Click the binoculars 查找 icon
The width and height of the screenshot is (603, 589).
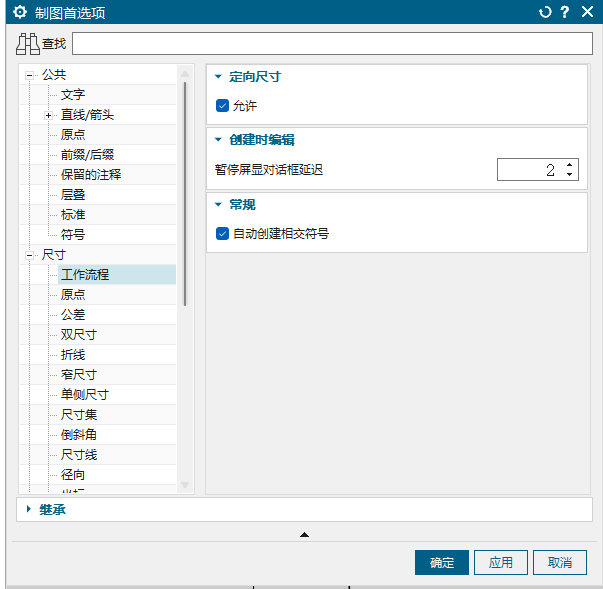coord(28,44)
